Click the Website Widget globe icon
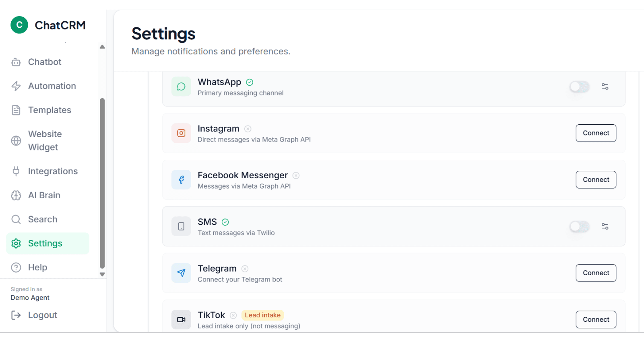The image size is (644, 362). [x=16, y=140]
